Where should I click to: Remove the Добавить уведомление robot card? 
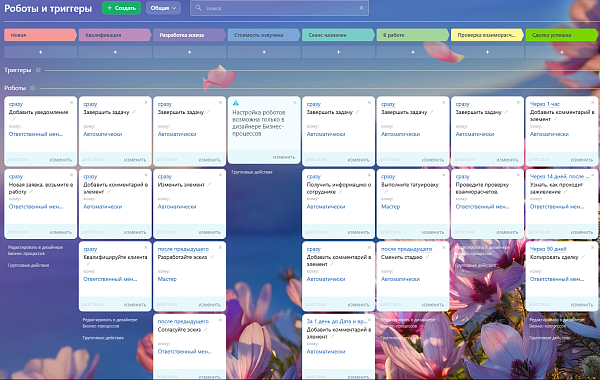tap(71, 103)
